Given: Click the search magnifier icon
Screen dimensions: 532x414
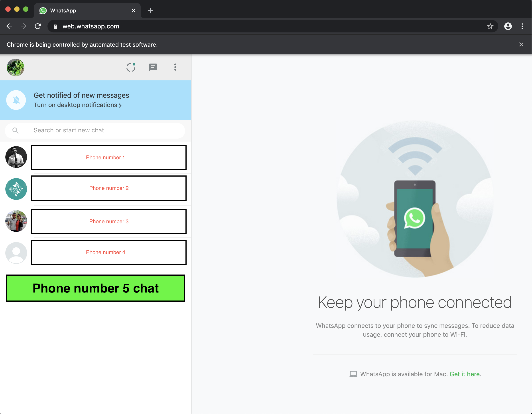Looking at the screenshot, I should [x=15, y=130].
